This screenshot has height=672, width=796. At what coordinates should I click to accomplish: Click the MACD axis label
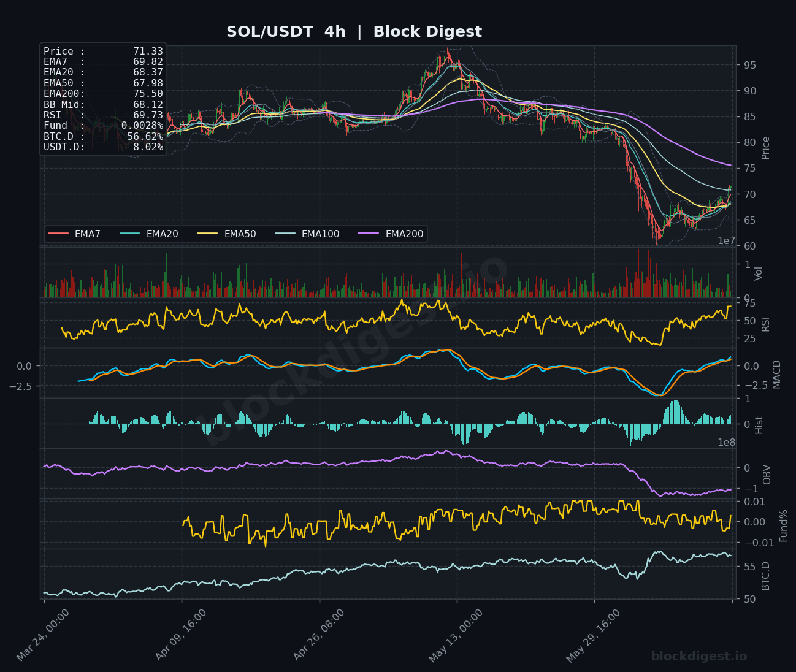coord(776,374)
